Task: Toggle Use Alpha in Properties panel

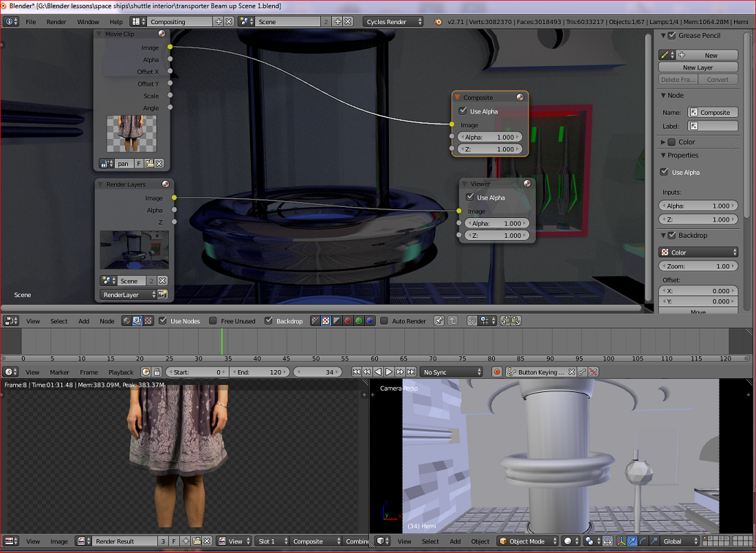Action: tap(664, 172)
